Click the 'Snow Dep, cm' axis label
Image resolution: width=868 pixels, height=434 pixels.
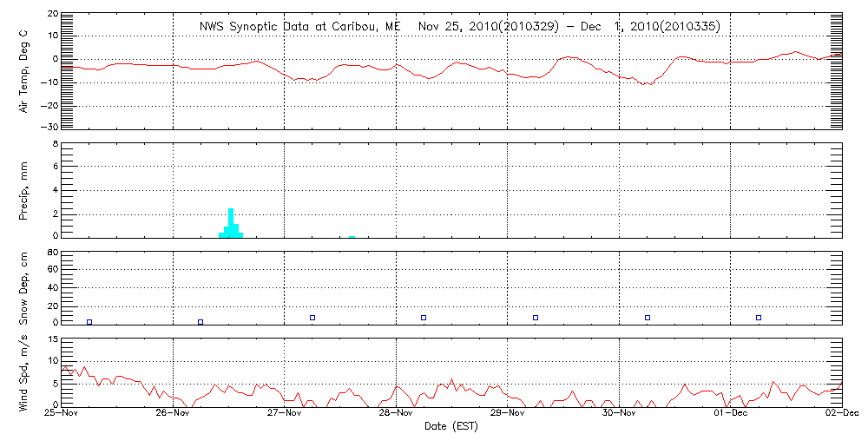click(23, 288)
